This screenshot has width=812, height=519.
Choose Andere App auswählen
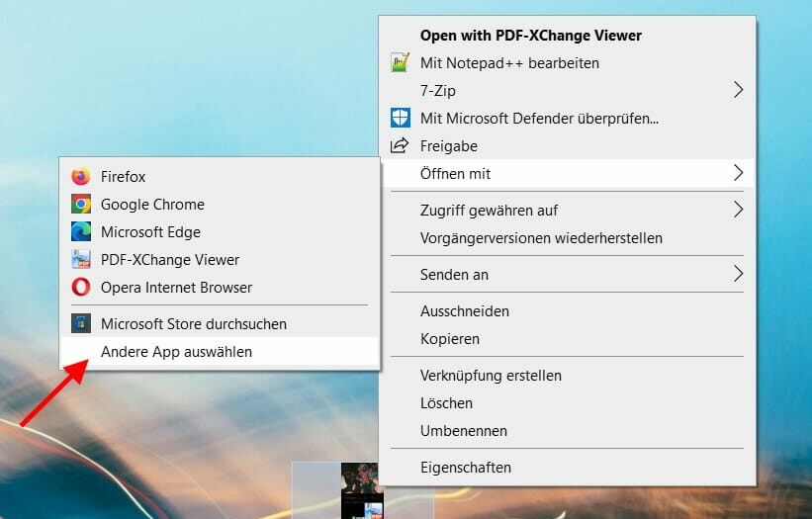220,352
